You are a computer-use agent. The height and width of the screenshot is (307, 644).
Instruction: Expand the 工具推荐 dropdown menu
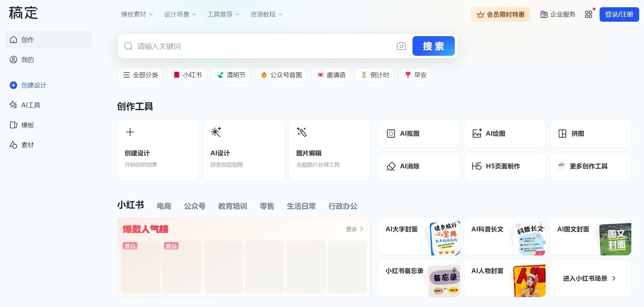223,14
